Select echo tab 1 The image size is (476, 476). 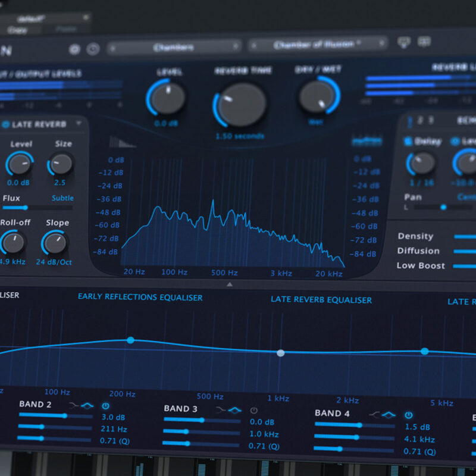pos(410,122)
